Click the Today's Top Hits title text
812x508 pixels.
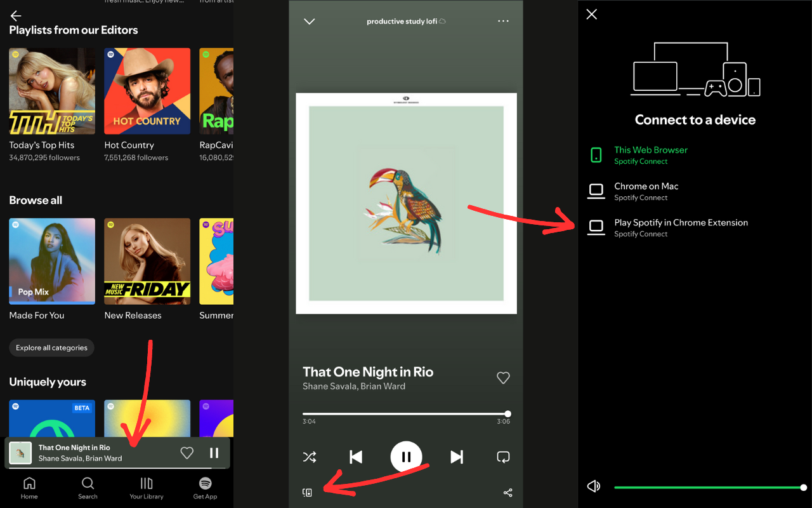pos(42,145)
